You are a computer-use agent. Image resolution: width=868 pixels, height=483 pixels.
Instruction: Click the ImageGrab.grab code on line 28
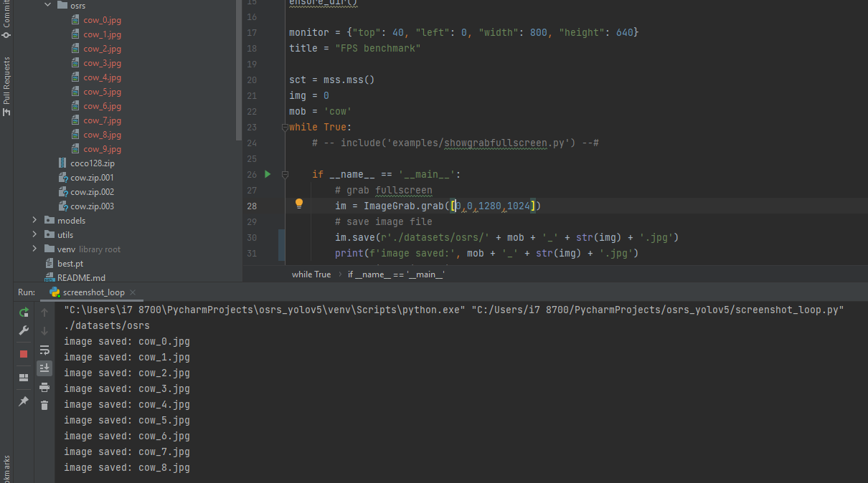403,206
